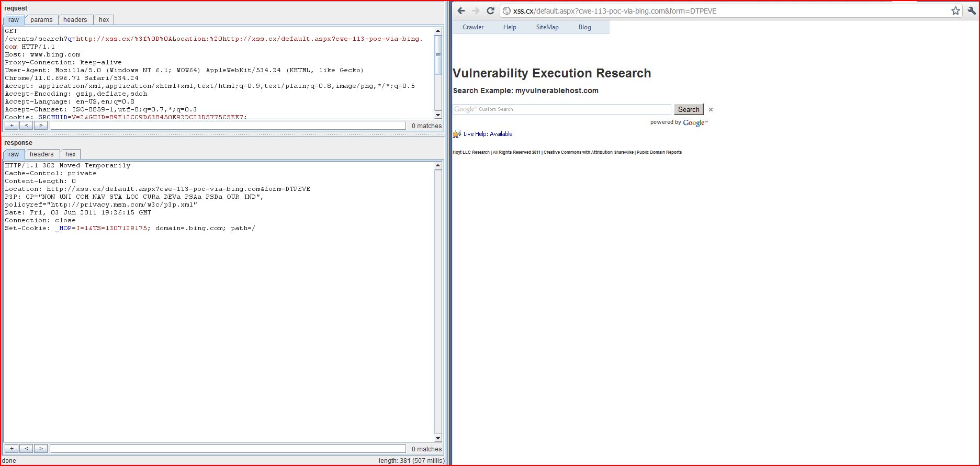Switch to request headers tab

[75, 20]
